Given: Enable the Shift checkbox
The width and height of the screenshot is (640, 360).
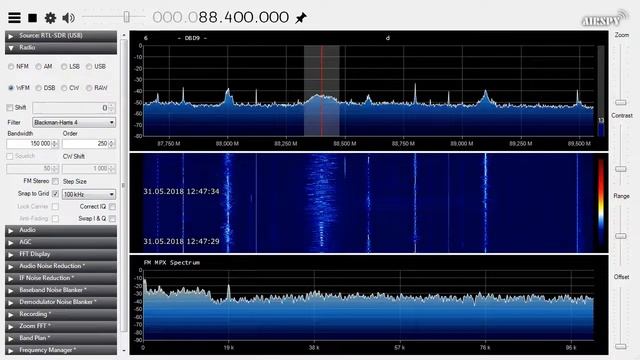Looking at the screenshot, I should click(10, 108).
